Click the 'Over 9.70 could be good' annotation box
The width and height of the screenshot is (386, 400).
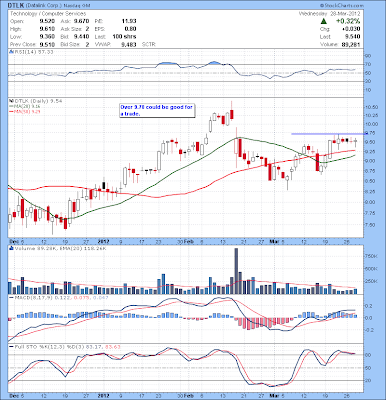click(x=157, y=110)
